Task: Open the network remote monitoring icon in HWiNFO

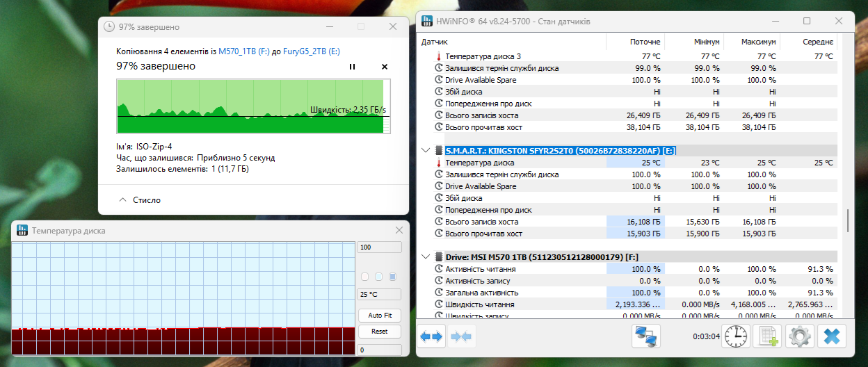Action: click(x=646, y=336)
